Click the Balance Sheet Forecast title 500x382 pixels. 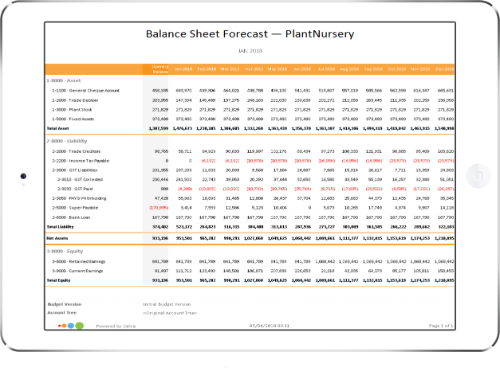[250, 34]
